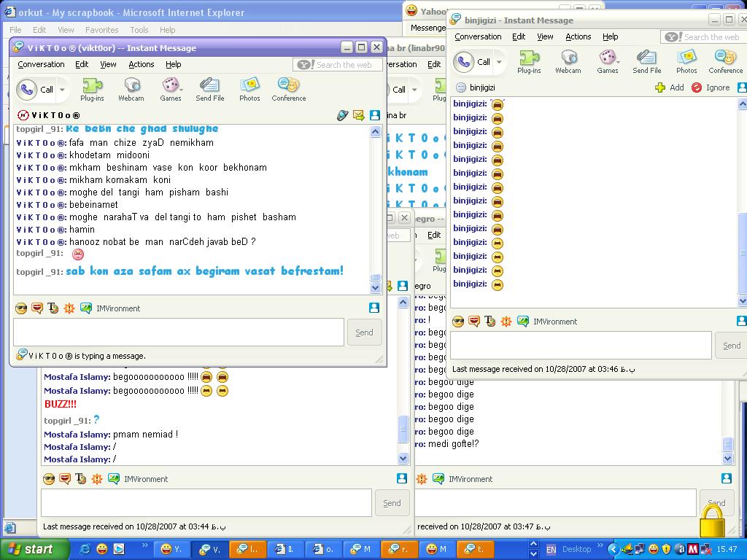The image size is (747, 560).
Task: Click the message "pmam nemiad !"
Action: 145,435
